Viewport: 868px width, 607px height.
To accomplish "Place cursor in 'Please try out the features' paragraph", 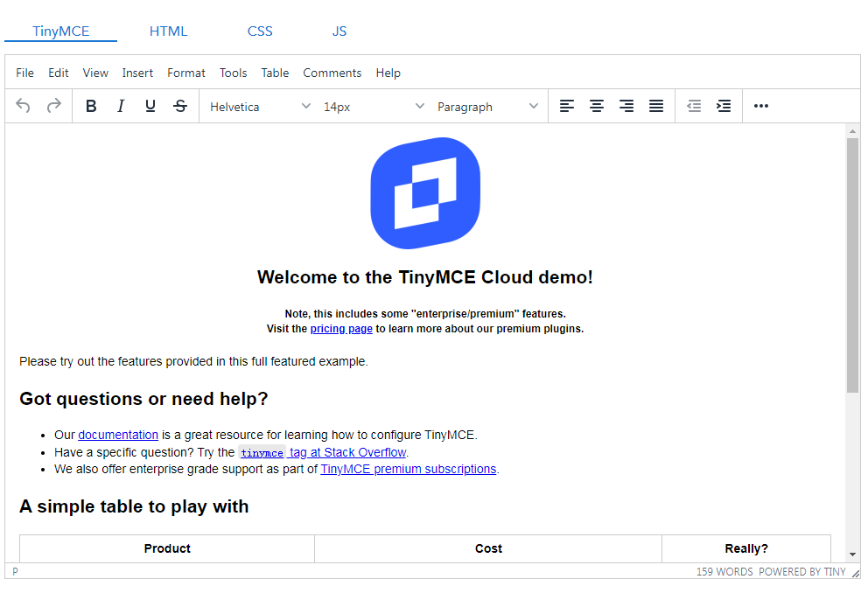I will (193, 362).
